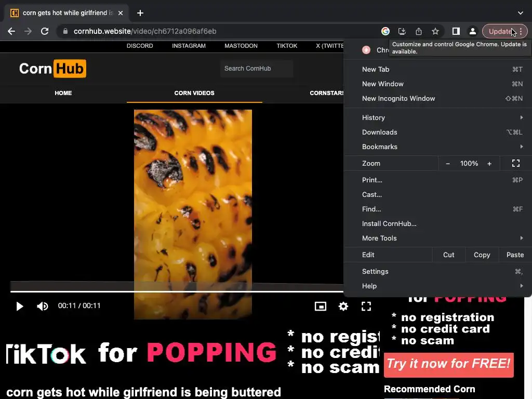This screenshot has height=399, width=532.
Task: Expand the Bookmarks submenu
Action: coord(437,147)
